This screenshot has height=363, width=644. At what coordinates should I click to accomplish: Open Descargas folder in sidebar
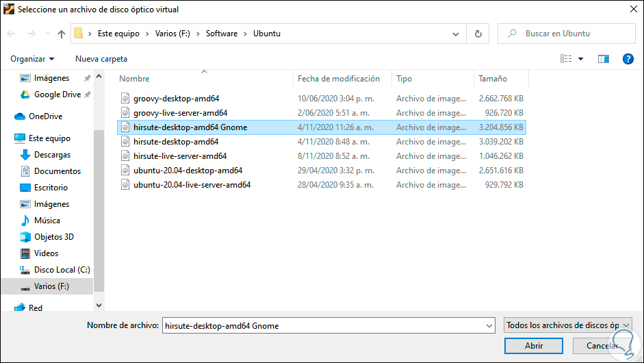[x=52, y=155]
